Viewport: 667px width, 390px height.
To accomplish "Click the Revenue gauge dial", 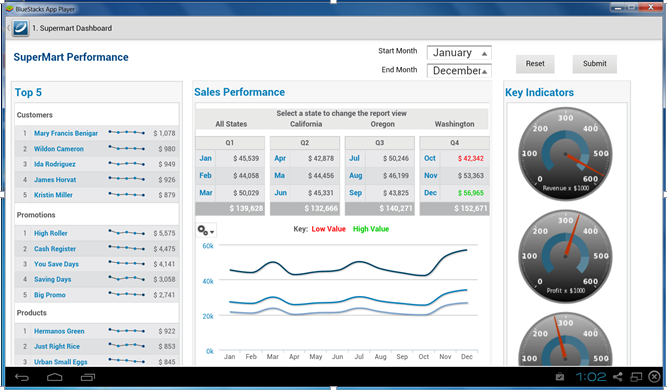I will pos(565,154).
